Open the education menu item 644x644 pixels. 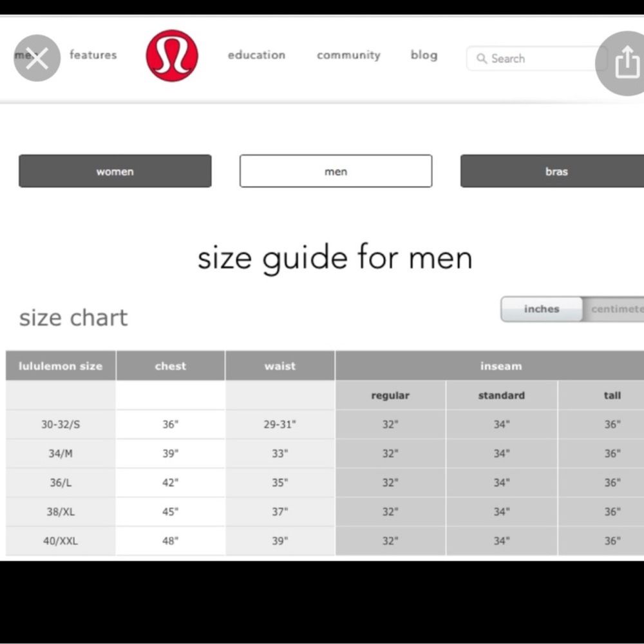pos(256,55)
